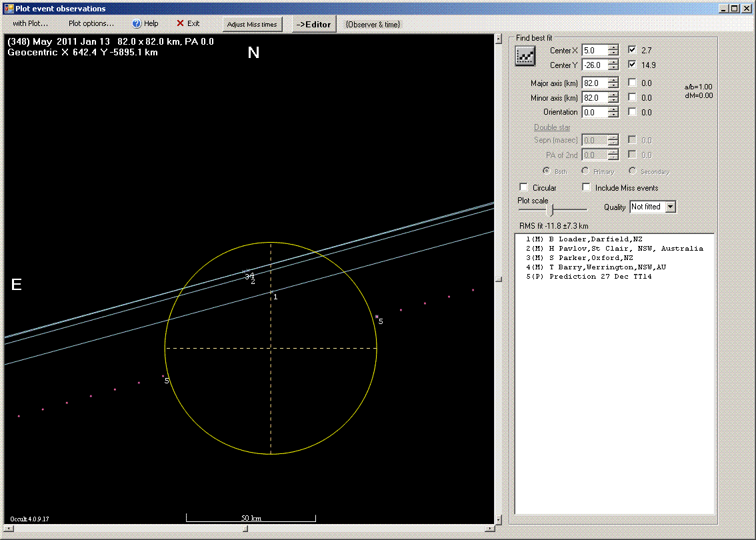
Task: Increase Major axis with the up spinner arrow
Action: (613, 80)
